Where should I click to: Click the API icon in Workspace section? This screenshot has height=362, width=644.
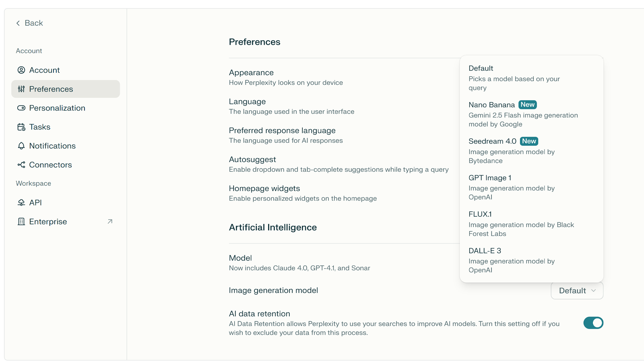click(x=21, y=203)
